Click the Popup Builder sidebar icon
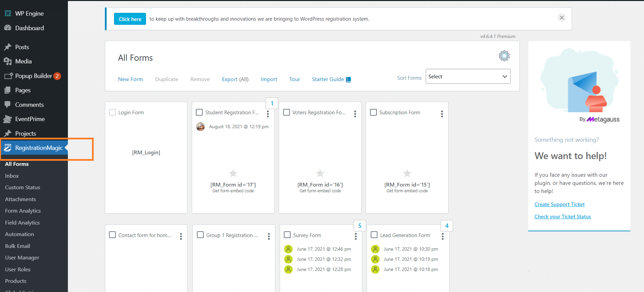 click(x=8, y=76)
